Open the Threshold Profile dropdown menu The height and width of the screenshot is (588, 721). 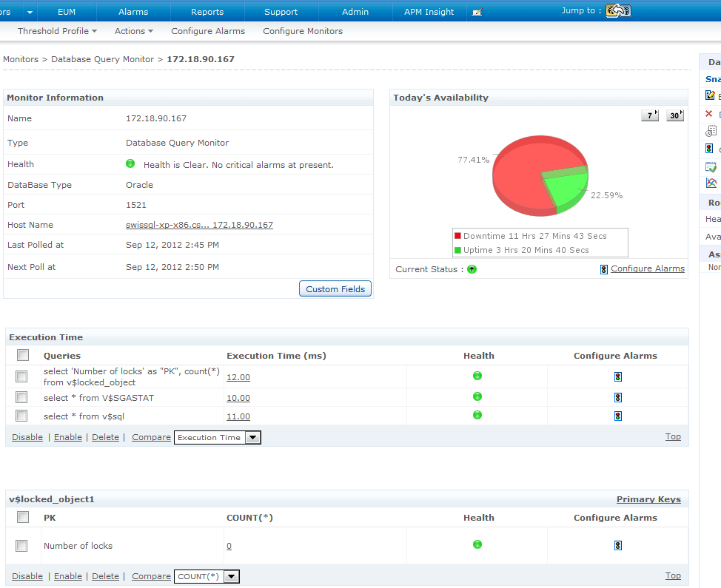pyautogui.click(x=57, y=31)
